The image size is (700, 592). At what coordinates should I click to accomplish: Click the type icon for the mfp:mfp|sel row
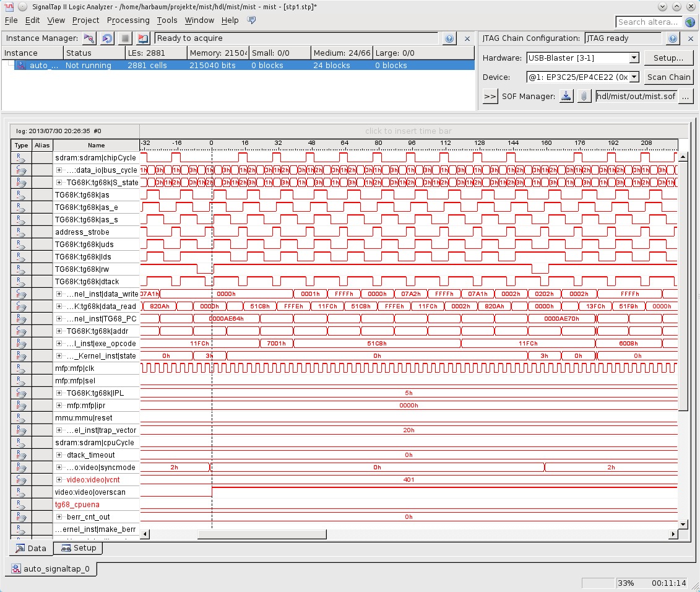coord(21,381)
